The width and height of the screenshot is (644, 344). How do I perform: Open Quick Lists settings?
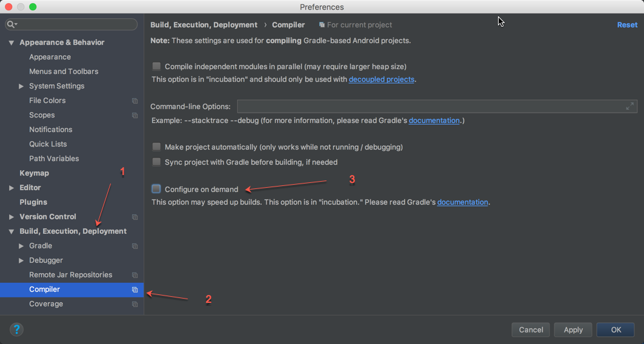tap(48, 144)
